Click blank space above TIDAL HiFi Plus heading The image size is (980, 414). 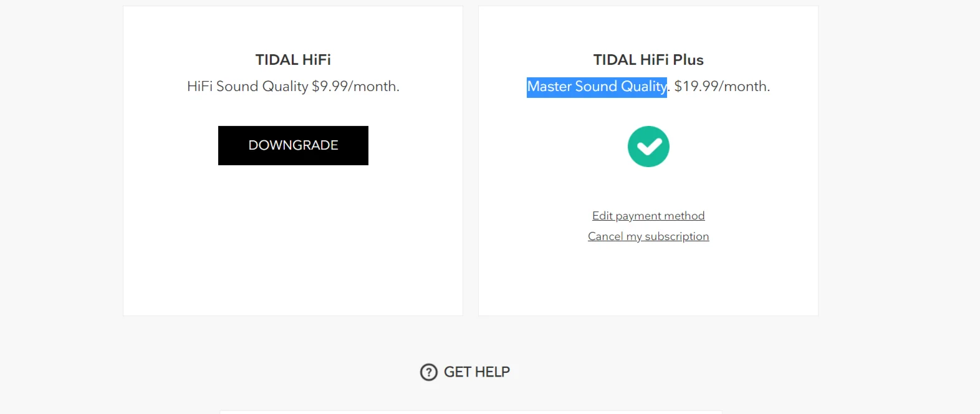coord(648,28)
